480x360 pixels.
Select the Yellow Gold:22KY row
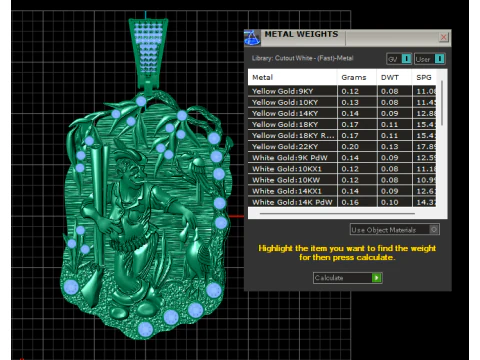[342, 147]
